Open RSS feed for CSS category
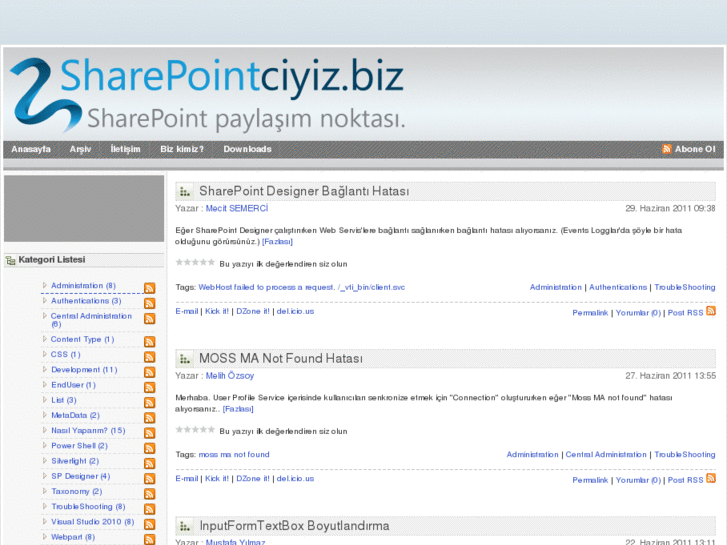This screenshot has width=727, height=545. (x=149, y=357)
